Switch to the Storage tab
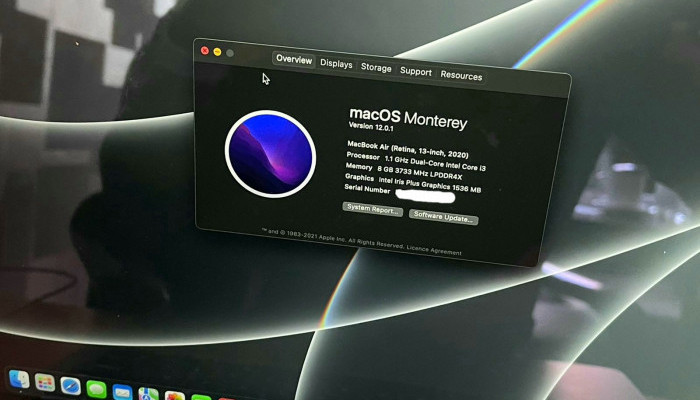Viewport: 700px width, 400px height. tap(376, 67)
